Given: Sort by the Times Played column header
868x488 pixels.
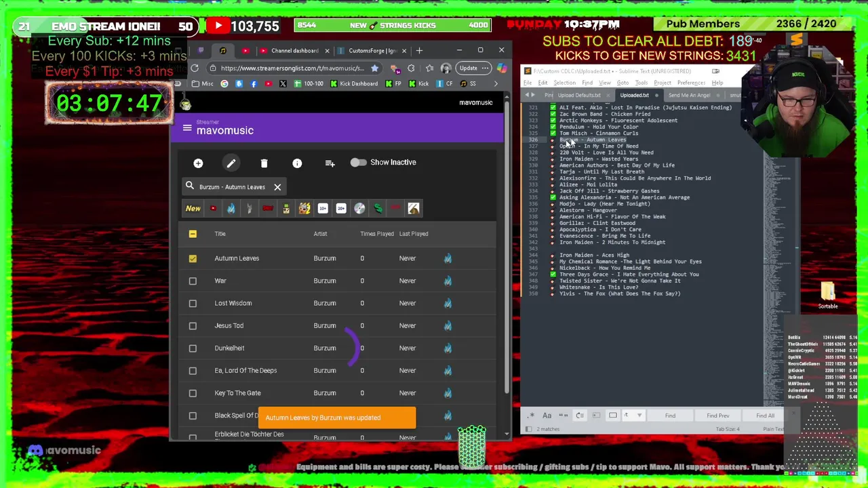Looking at the screenshot, I should 377,234.
